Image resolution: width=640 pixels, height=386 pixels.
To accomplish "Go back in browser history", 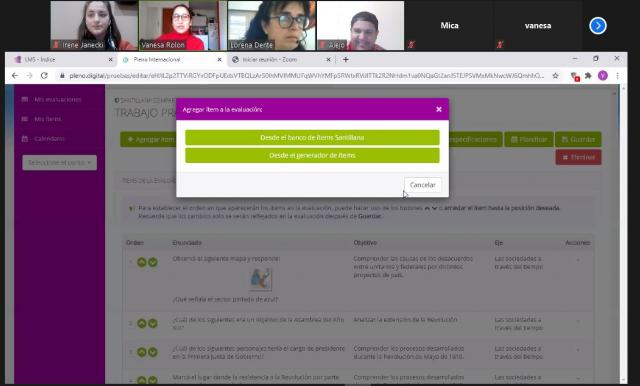I will coord(15,75).
